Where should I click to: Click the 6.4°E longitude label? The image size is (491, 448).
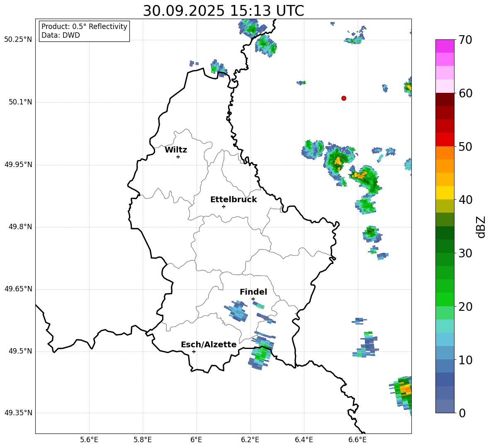click(x=304, y=440)
